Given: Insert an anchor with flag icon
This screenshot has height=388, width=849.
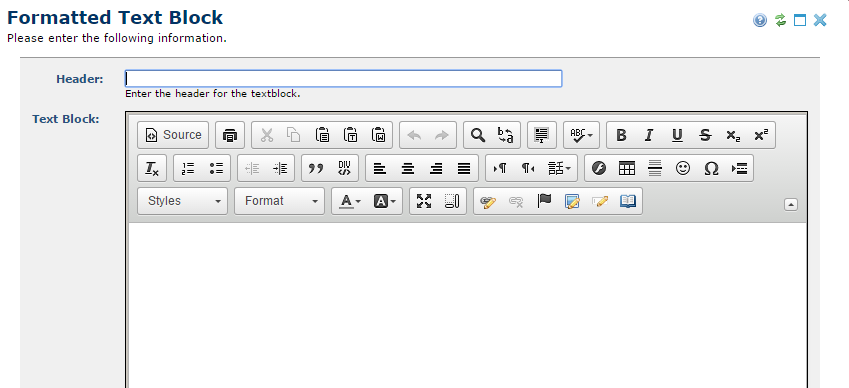Looking at the screenshot, I should [x=544, y=201].
